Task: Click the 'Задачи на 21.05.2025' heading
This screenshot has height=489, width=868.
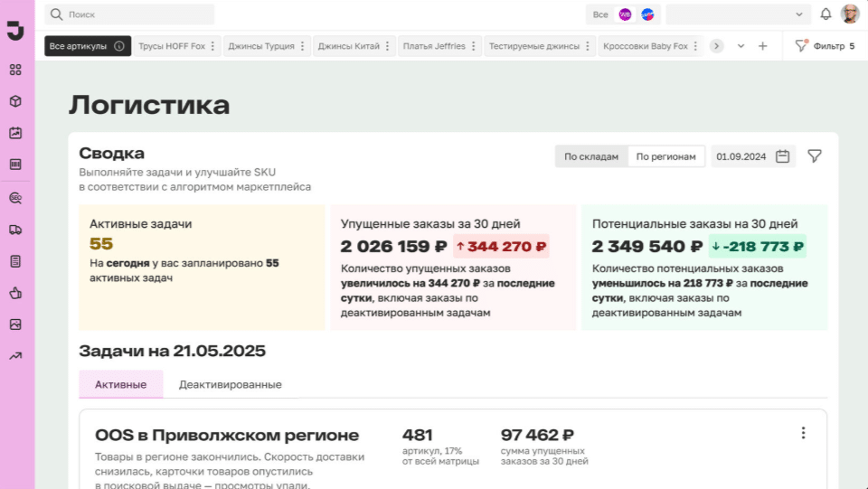Action: pos(172,352)
